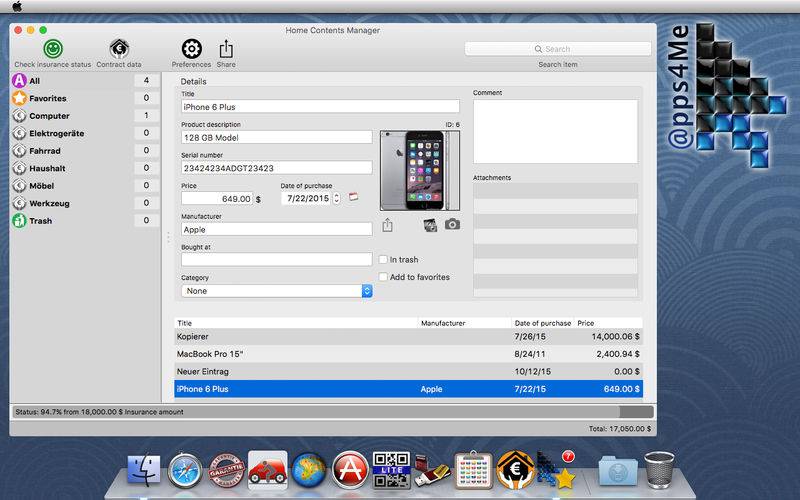Open the Home Contents Manager Dock icon
Image resolution: width=800 pixels, height=500 pixels.
click(515, 470)
